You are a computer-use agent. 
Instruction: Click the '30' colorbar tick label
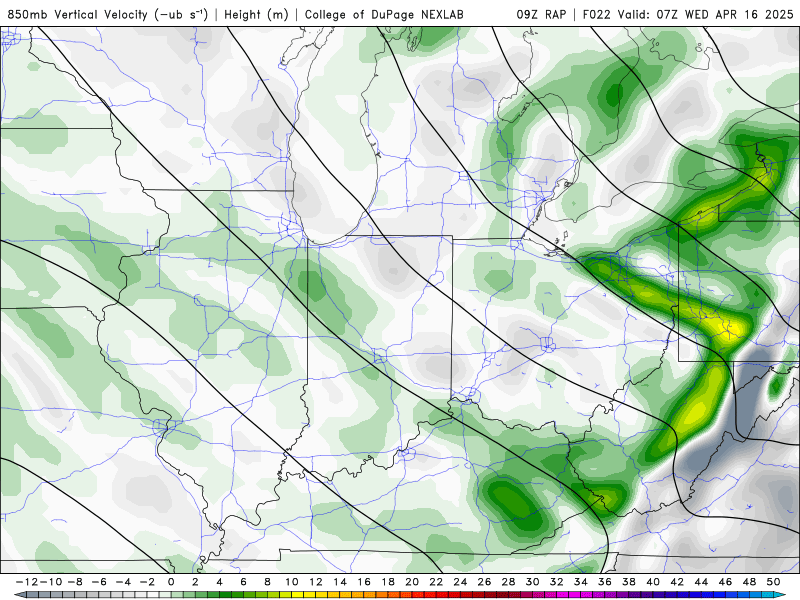[532, 582]
